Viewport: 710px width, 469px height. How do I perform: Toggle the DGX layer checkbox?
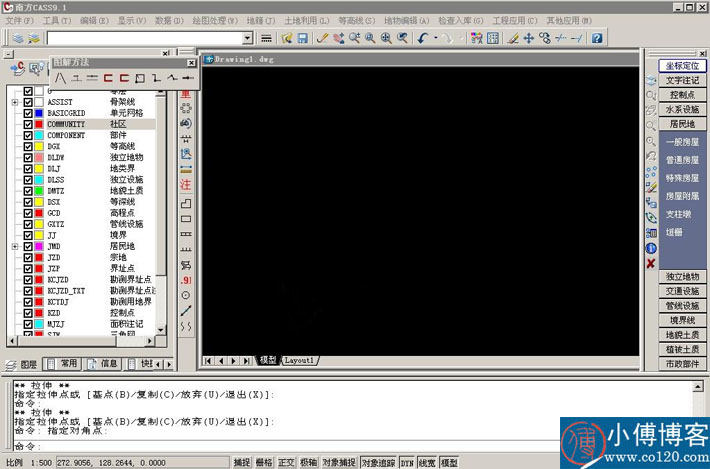tap(28, 146)
